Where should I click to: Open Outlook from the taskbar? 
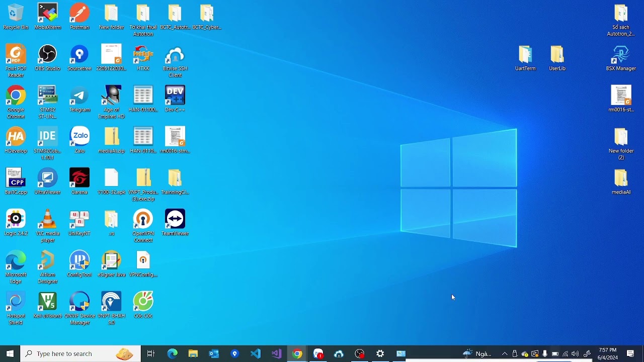coord(214,354)
